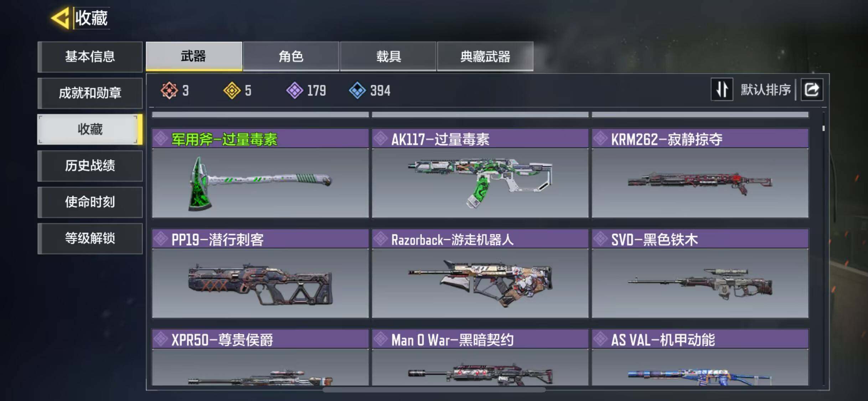
Task: Open 等级解锁 section
Action: point(90,238)
